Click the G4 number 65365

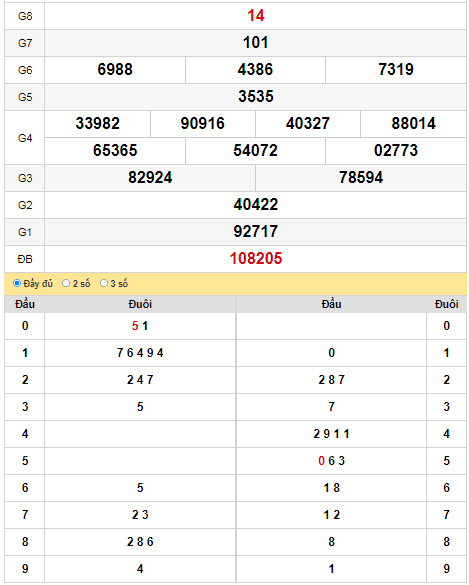click(x=115, y=150)
